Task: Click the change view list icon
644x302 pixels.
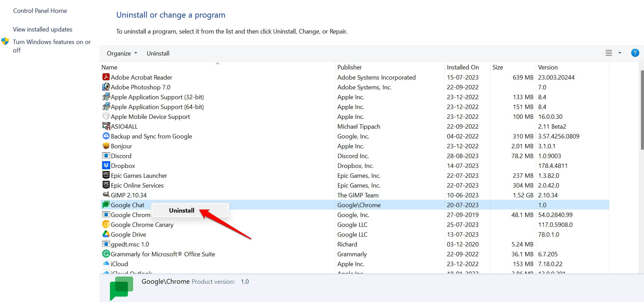Action: point(609,53)
